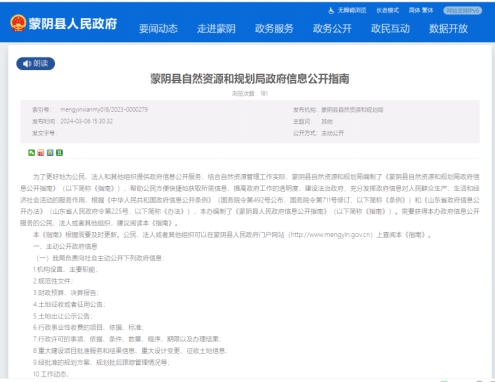Click the 发文字号 label

pyautogui.click(x=45, y=133)
